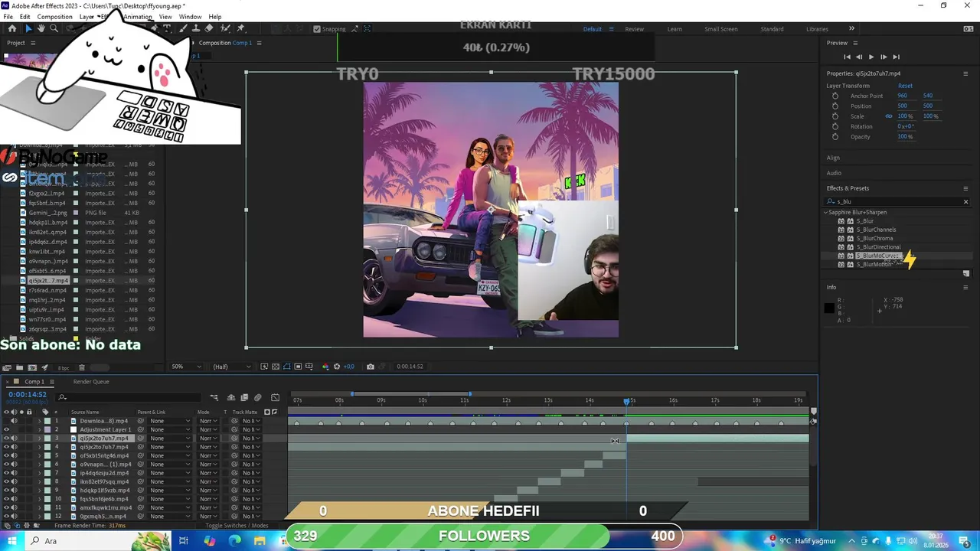Open Effects & Presets panel menu

(x=965, y=188)
